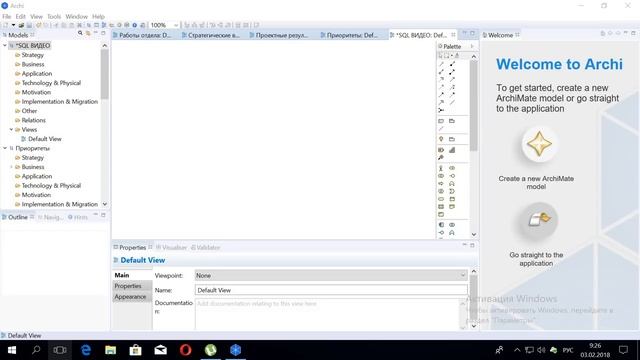Open the Tools menu
The height and width of the screenshot is (360, 640).
54,16
